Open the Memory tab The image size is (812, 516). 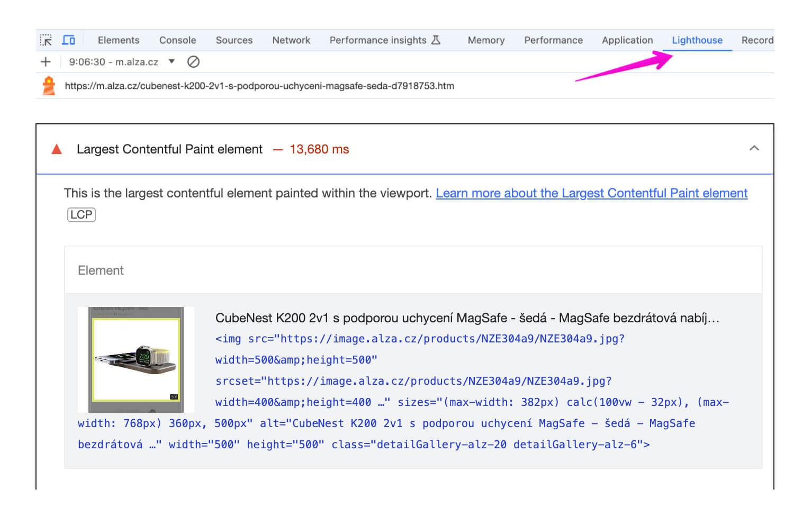(486, 40)
